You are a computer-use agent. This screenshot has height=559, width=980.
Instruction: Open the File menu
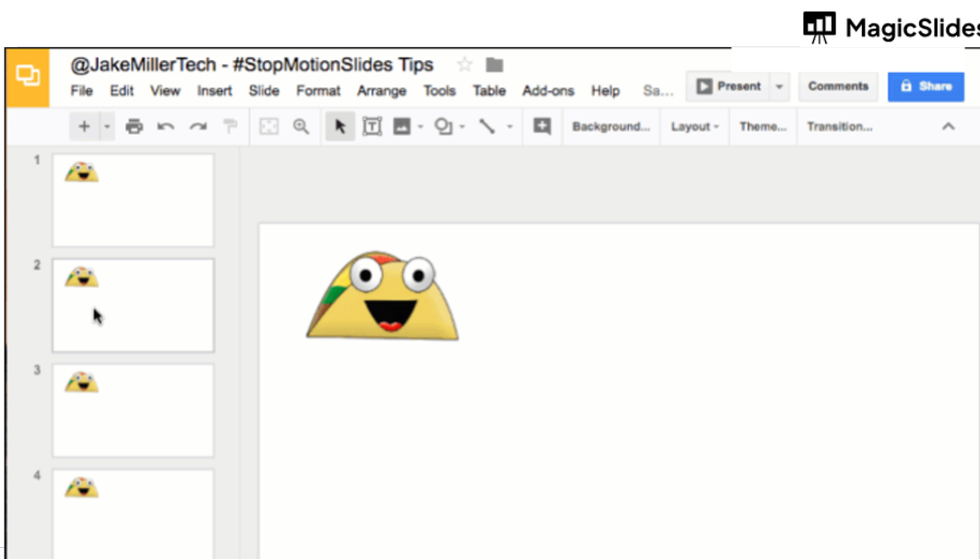coord(81,90)
